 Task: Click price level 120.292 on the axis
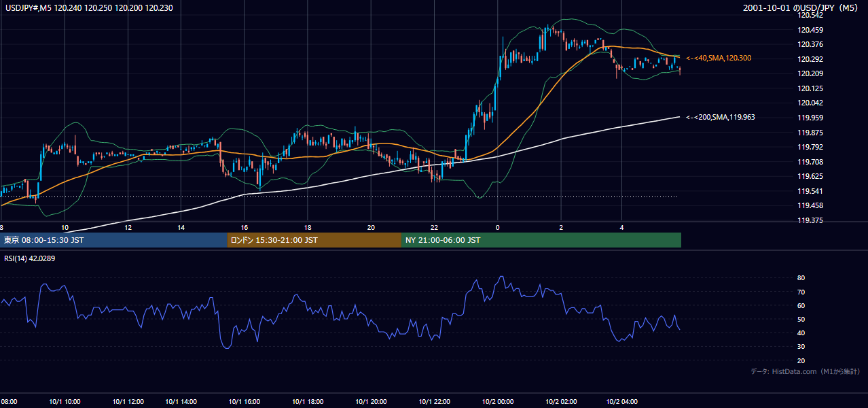(810, 59)
